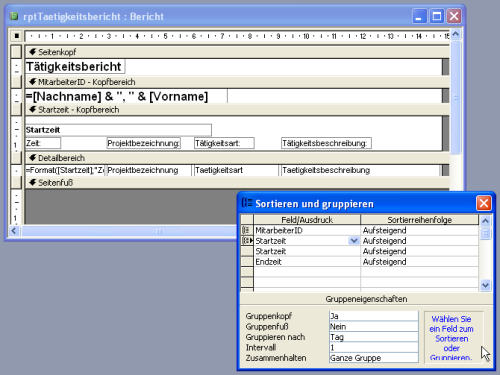Viewport: 500px width, 375px height.
Task: Click the scroll left arrow of the report window
Action: [14, 230]
